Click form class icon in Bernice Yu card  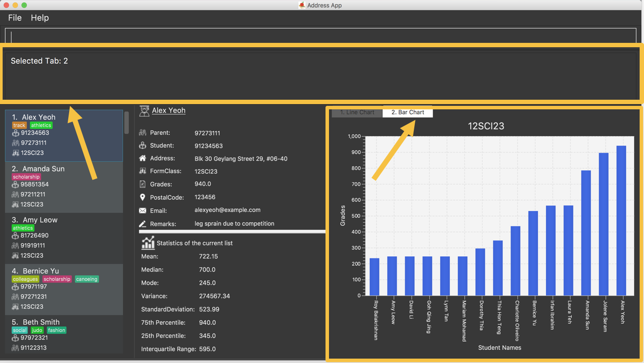click(x=15, y=307)
